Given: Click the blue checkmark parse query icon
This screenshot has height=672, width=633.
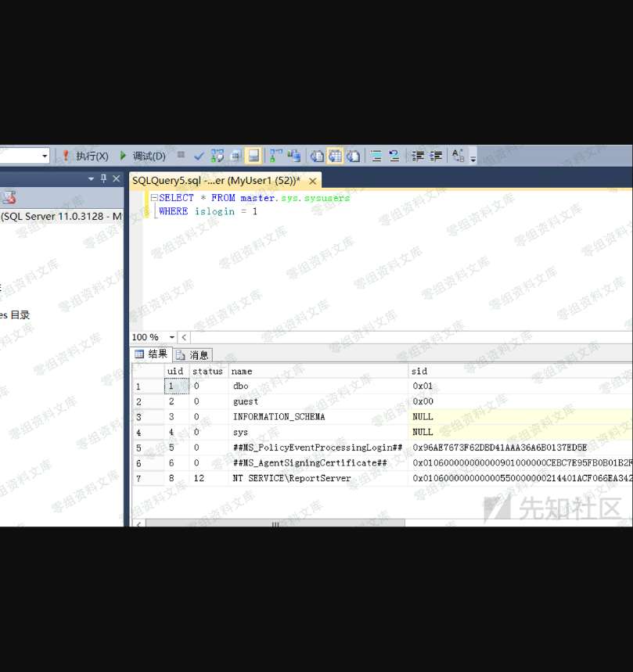Looking at the screenshot, I should pyautogui.click(x=200, y=156).
